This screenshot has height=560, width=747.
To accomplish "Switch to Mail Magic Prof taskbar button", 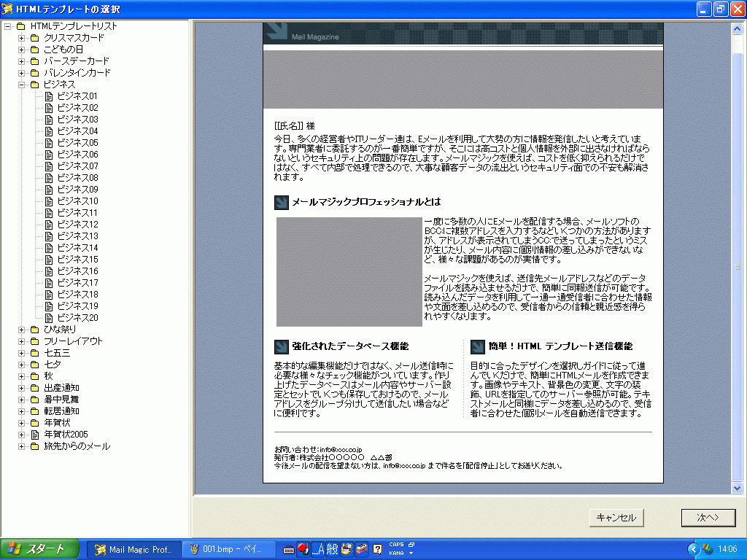I will pos(134,550).
